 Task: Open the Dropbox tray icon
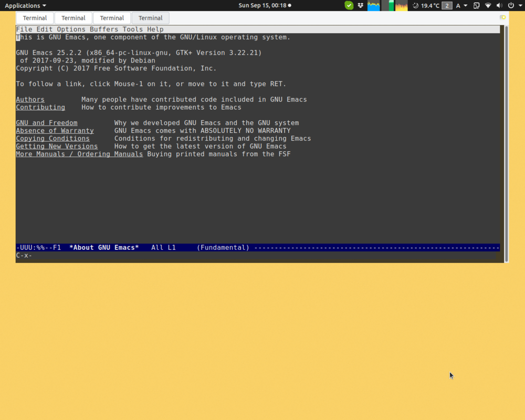click(361, 5)
